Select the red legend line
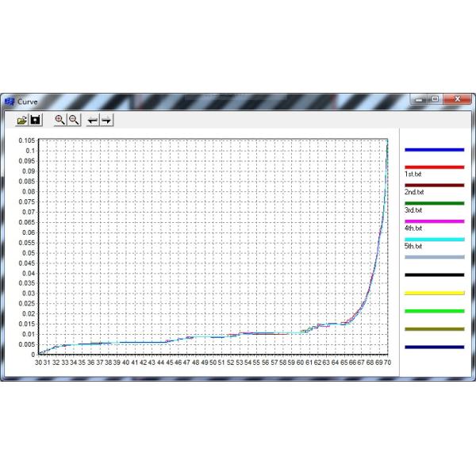Viewport: 476px width, 476px height. point(434,167)
